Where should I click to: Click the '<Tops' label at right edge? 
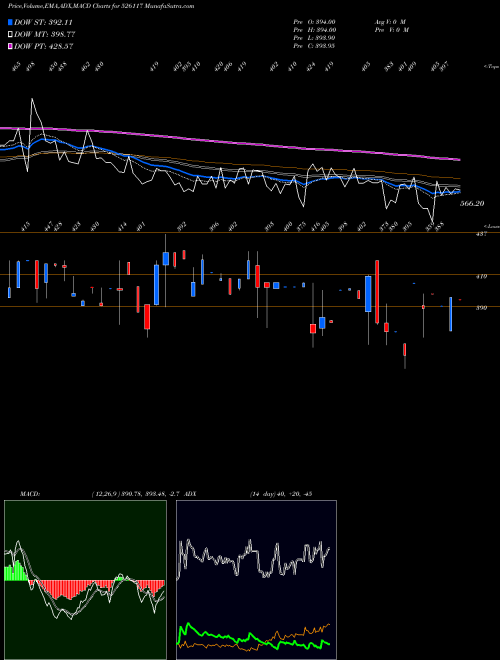click(491, 67)
